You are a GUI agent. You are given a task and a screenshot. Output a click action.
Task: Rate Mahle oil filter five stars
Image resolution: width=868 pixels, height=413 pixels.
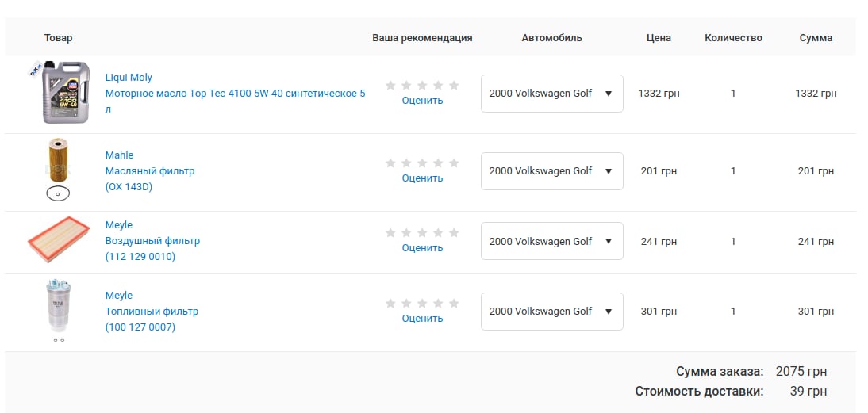[x=454, y=163]
